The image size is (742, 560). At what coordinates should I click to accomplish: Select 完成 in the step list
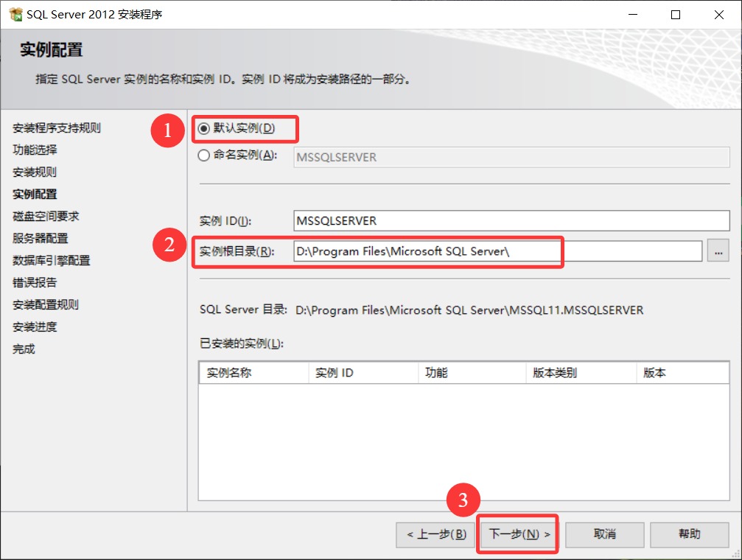(x=24, y=349)
